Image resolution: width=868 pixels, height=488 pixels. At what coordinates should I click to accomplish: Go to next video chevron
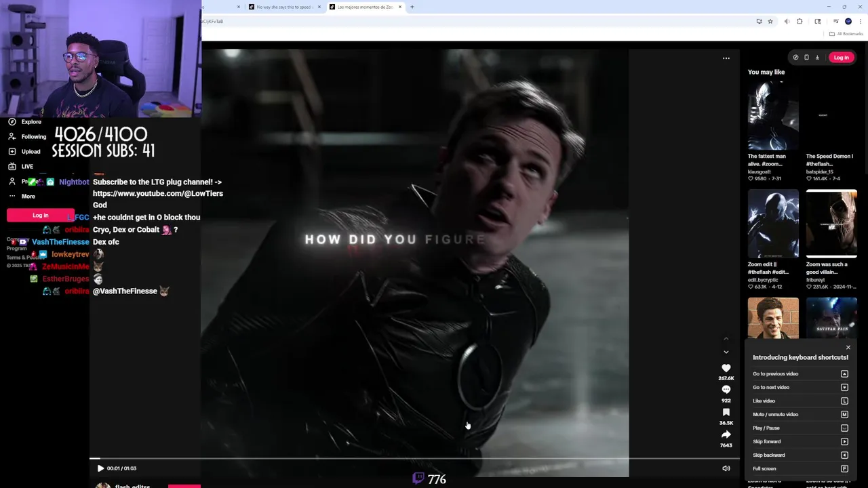(x=726, y=352)
